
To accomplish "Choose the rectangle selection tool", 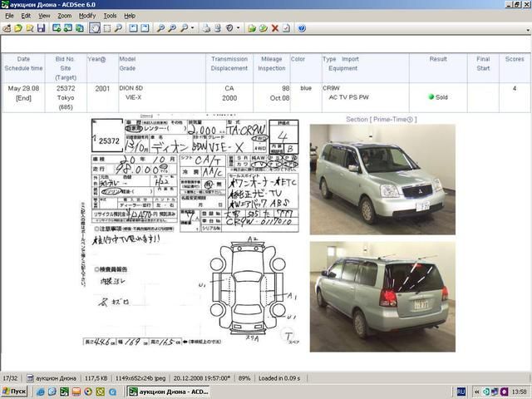I will (106, 28).
